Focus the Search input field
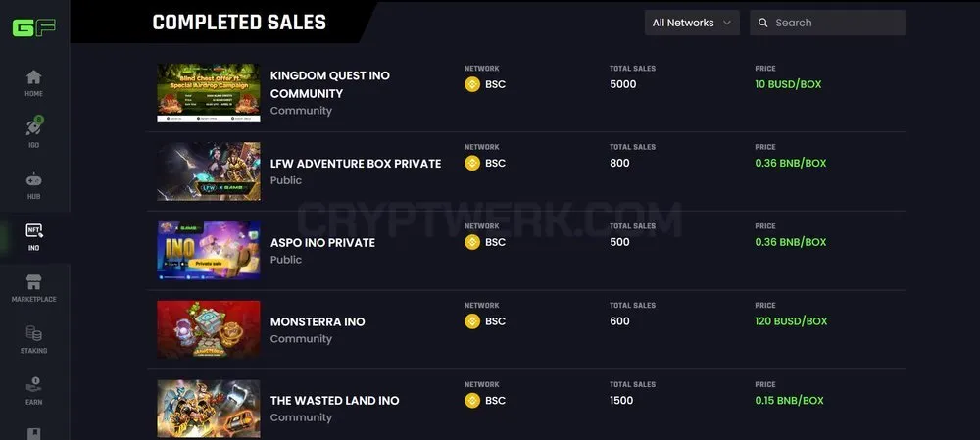This screenshot has height=440, width=980. (x=827, y=23)
